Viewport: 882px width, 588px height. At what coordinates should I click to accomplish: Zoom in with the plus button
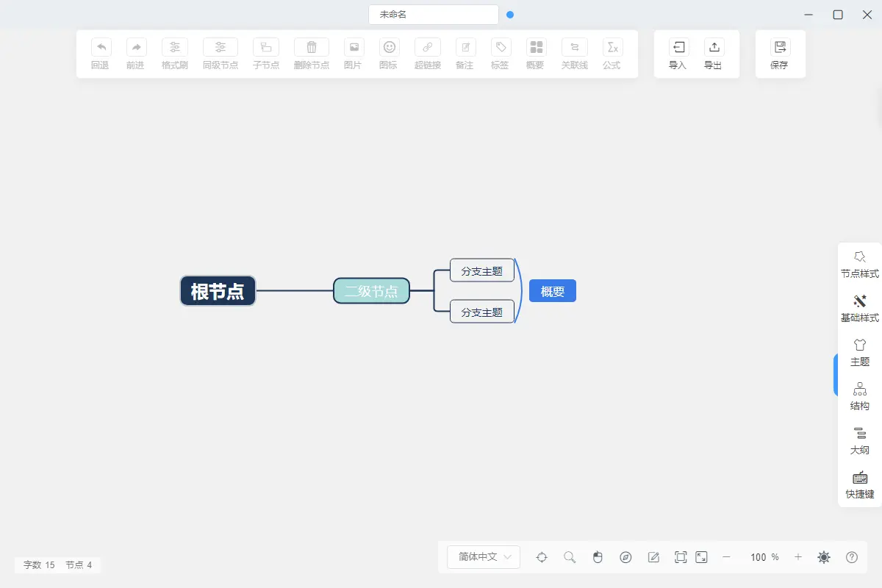(x=798, y=557)
